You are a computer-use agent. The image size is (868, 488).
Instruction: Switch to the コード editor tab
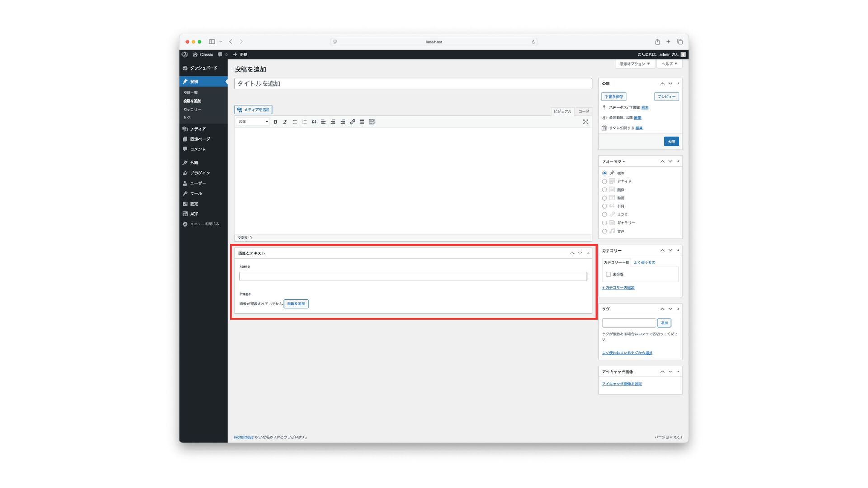tap(584, 111)
